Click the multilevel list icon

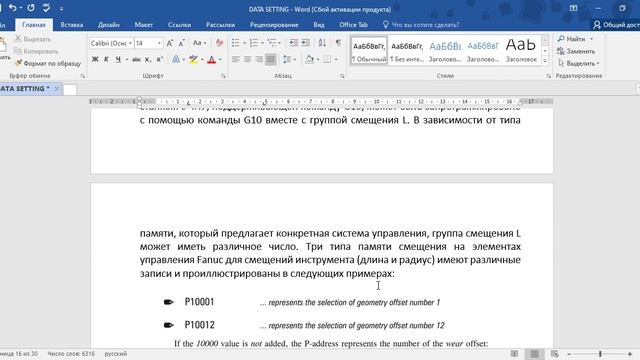point(272,43)
